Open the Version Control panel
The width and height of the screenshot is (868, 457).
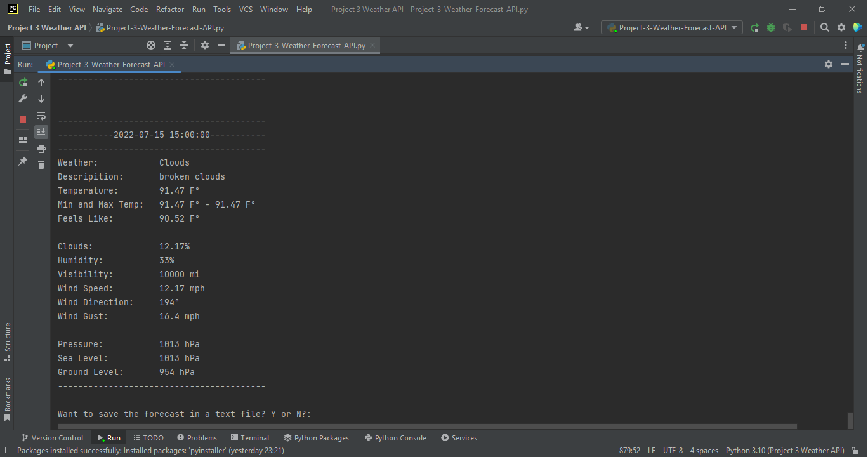tap(53, 437)
